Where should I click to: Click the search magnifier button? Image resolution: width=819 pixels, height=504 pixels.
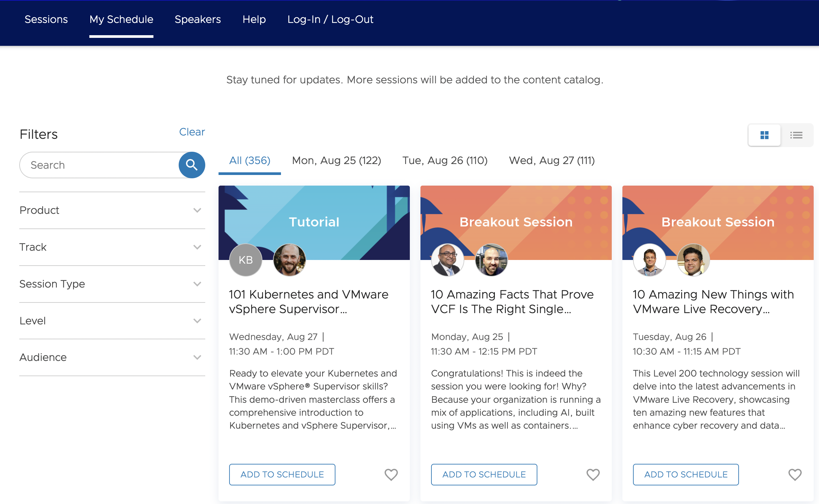click(192, 165)
